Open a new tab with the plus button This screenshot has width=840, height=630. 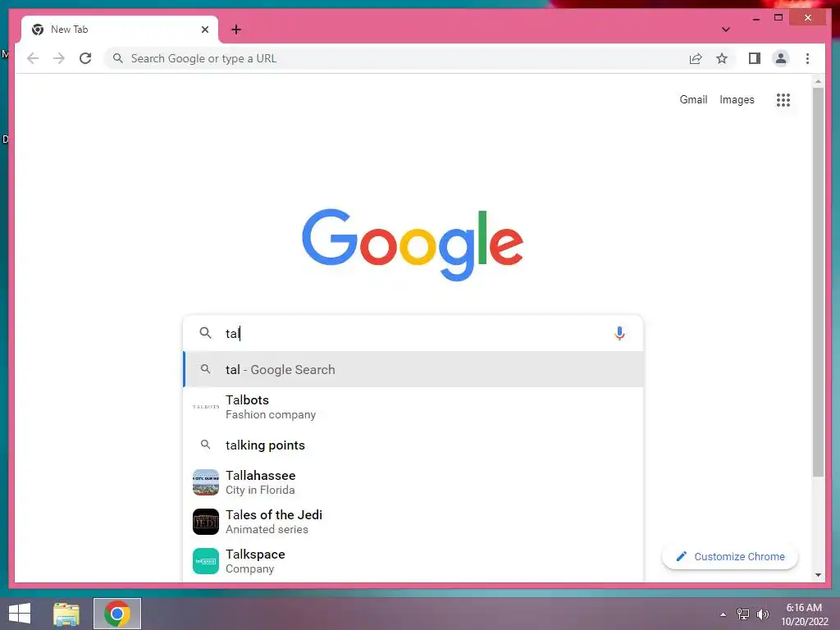(236, 30)
